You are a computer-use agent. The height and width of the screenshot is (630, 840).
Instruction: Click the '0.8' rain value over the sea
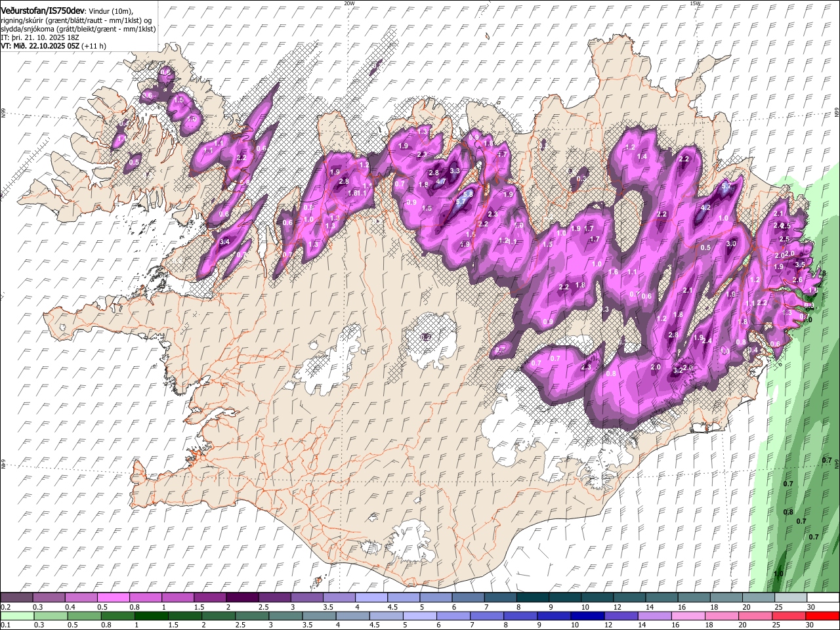point(788,512)
